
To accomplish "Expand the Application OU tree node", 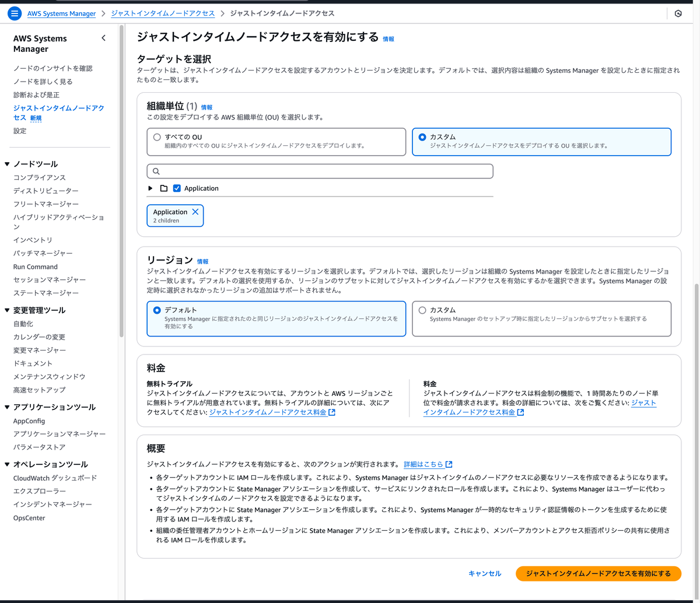I will [150, 188].
